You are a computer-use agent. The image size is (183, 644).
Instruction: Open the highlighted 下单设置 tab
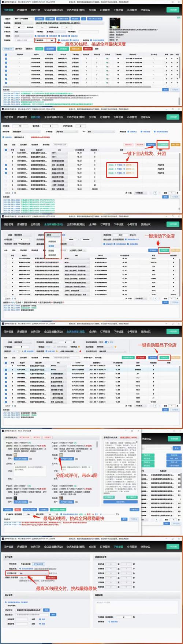(x=119, y=547)
